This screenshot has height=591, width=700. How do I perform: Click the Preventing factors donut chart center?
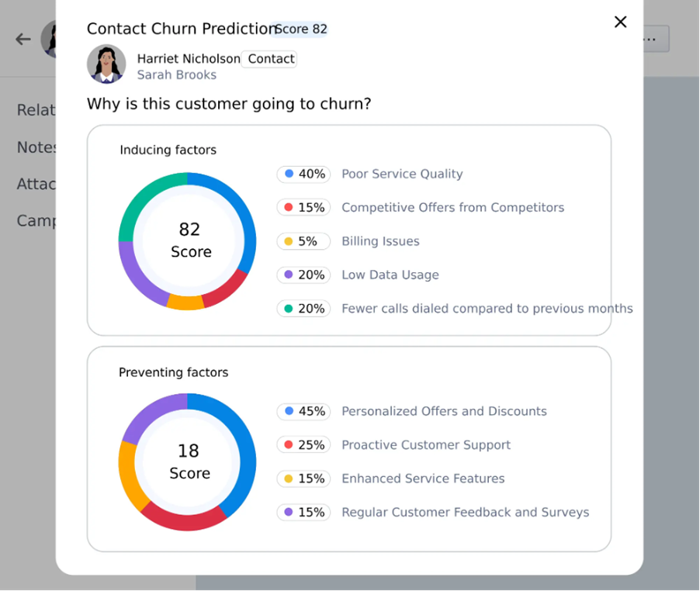point(188,462)
